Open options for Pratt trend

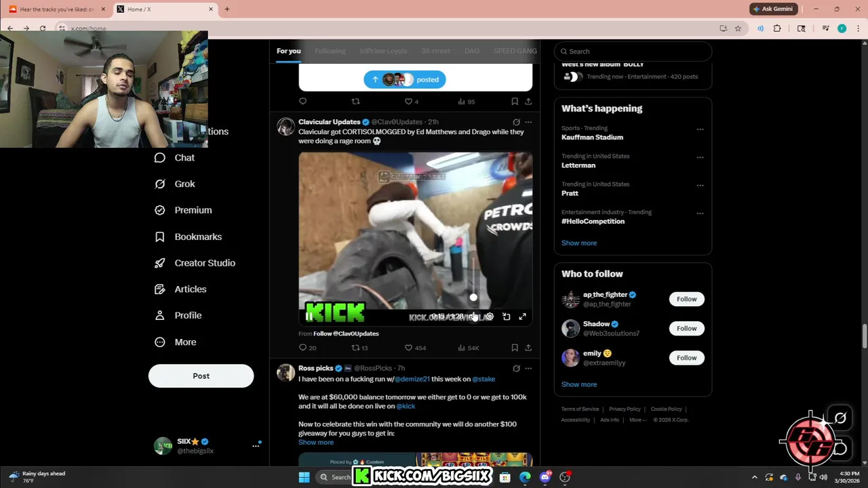pos(700,185)
